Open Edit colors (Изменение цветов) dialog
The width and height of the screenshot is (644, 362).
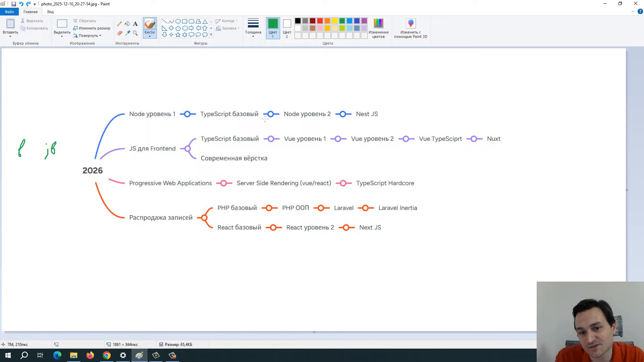[x=378, y=28]
